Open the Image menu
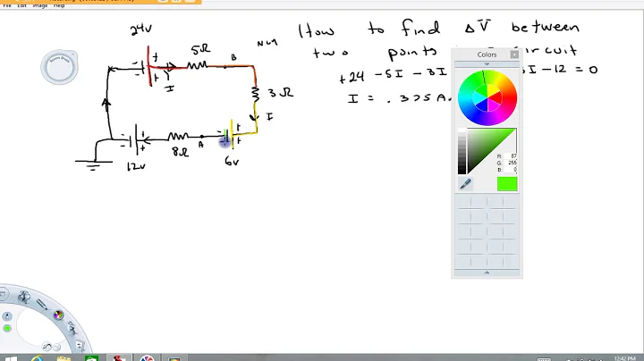Image resolution: width=644 pixels, height=361 pixels. pyautogui.click(x=40, y=5)
